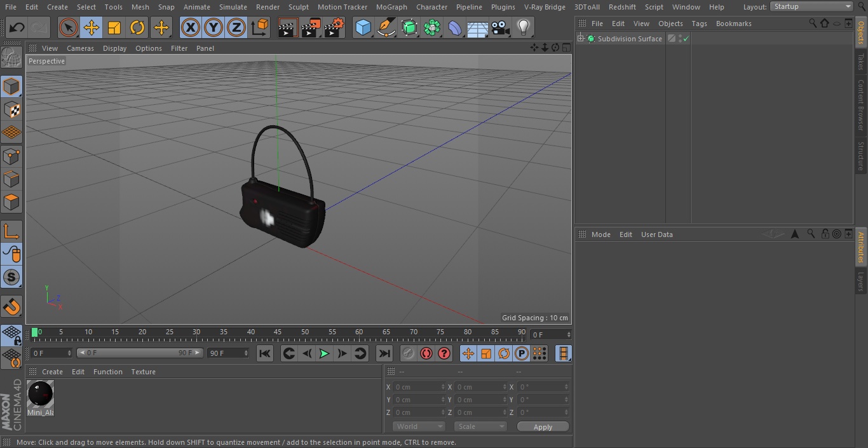The width and height of the screenshot is (868, 448).
Task: Open the Simulate menu
Action: pyautogui.click(x=233, y=7)
